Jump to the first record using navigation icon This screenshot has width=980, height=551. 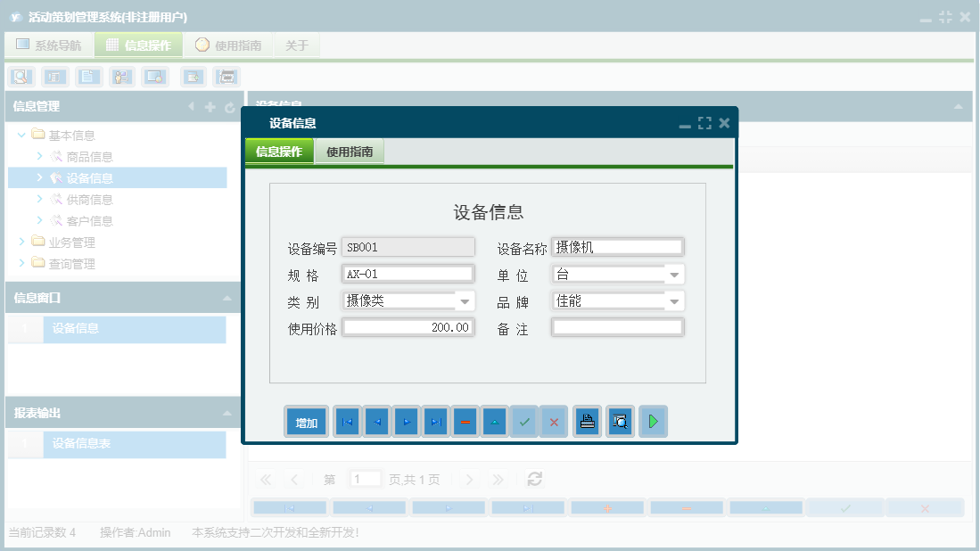346,421
